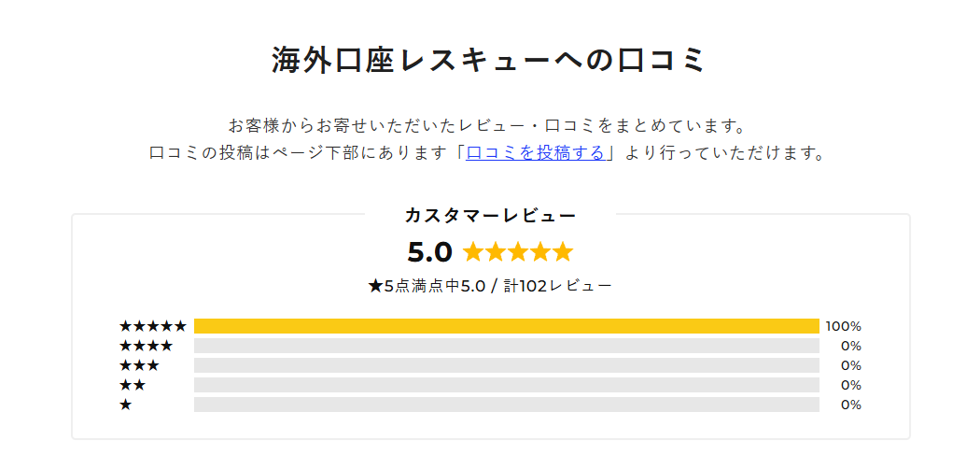Select the two black stars row label
This screenshot has height=469, width=980.
(133, 385)
